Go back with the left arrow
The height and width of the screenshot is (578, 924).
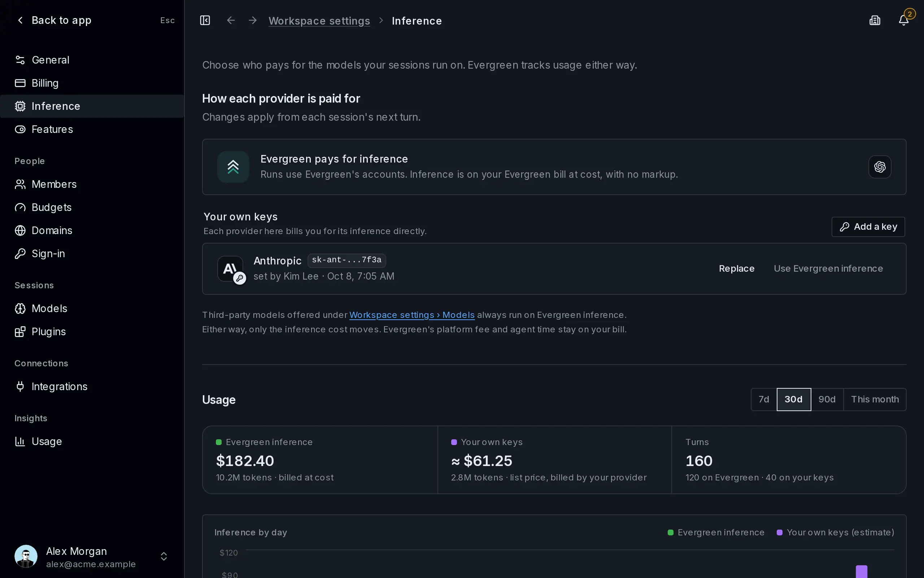pyautogui.click(x=231, y=20)
